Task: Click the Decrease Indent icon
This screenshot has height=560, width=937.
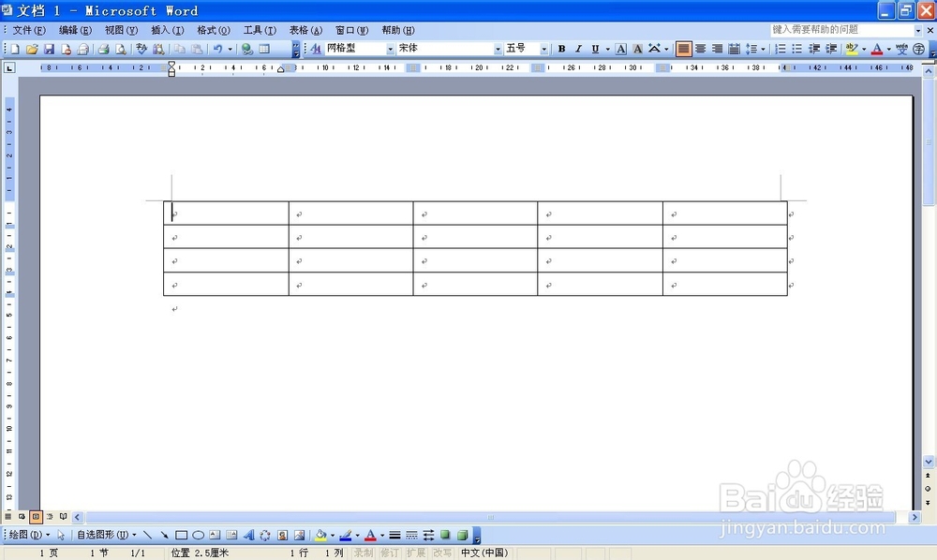Action: pos(814,49)
